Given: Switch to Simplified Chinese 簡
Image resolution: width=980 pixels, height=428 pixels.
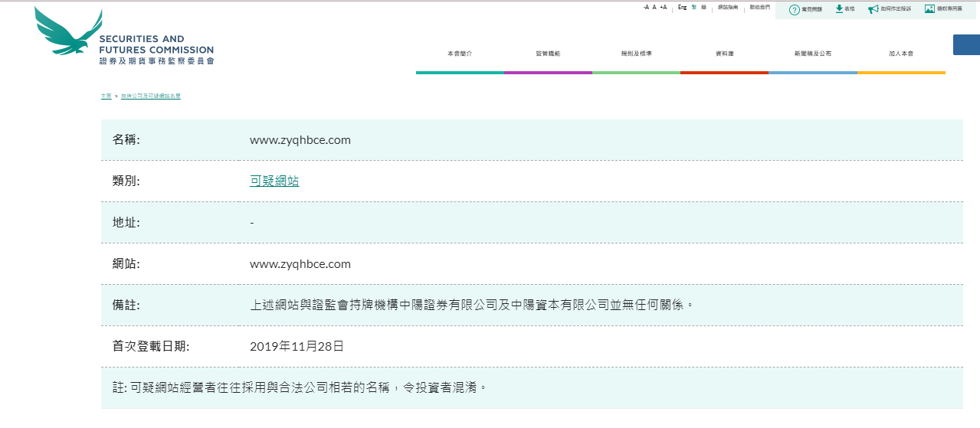Looking at the screenshot, I should (703, 7).
